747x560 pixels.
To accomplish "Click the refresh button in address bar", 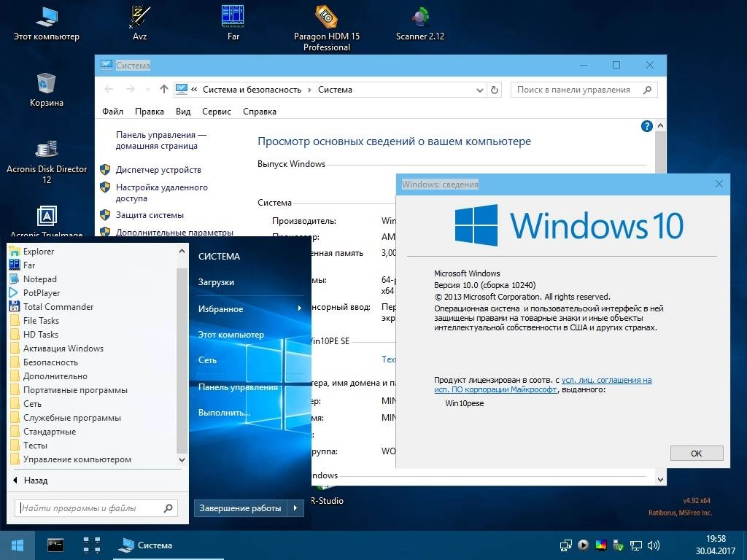I will 495,90.
